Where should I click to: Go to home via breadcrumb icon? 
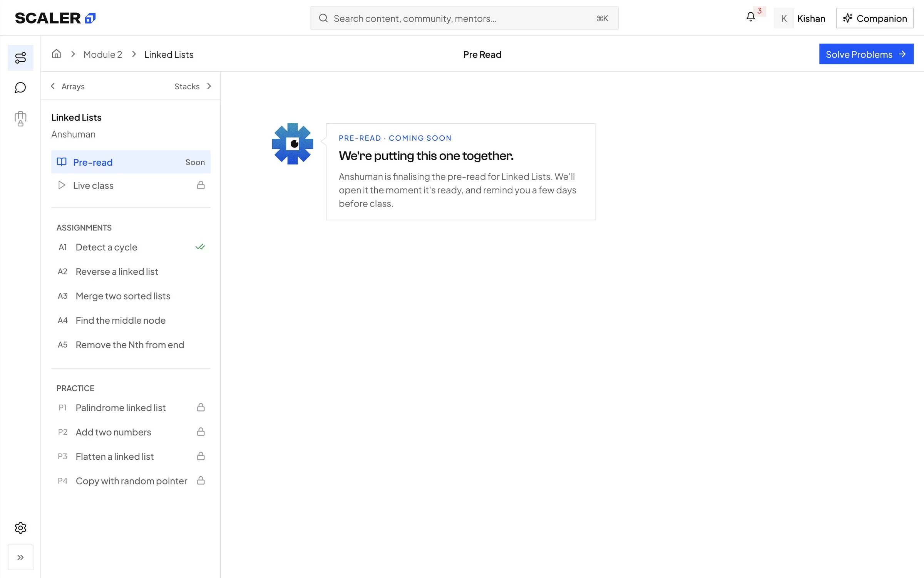pyautogui.click(x=57, y=54)
